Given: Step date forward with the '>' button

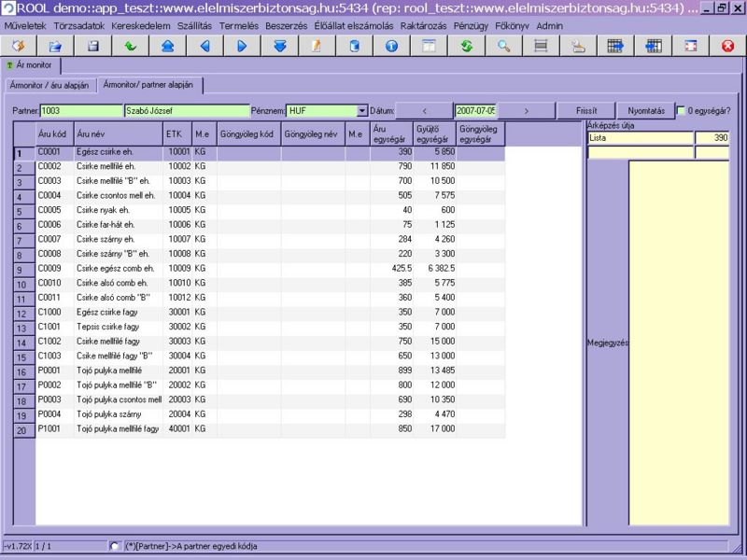Looking at the screenshot, I should coord(527,110).
